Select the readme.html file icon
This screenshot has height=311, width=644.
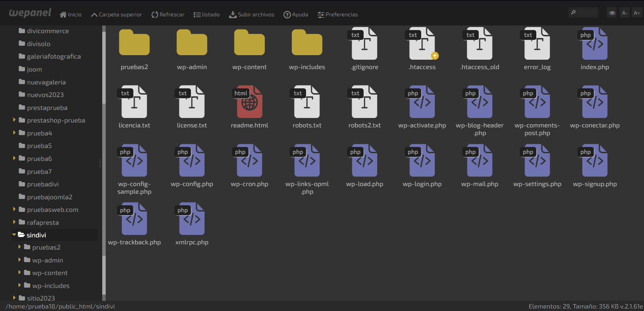(x=249, y=102)
